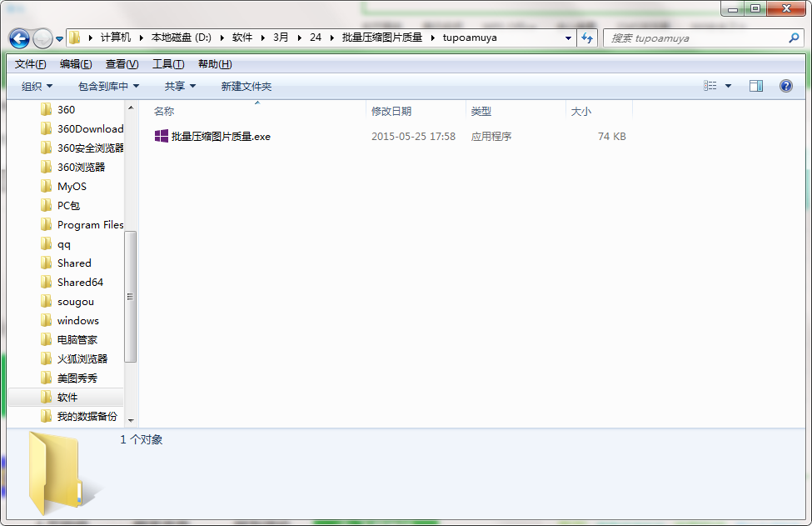812x526 pixels.
Task: Click the search magnifier icon
Action: (794, 38)
